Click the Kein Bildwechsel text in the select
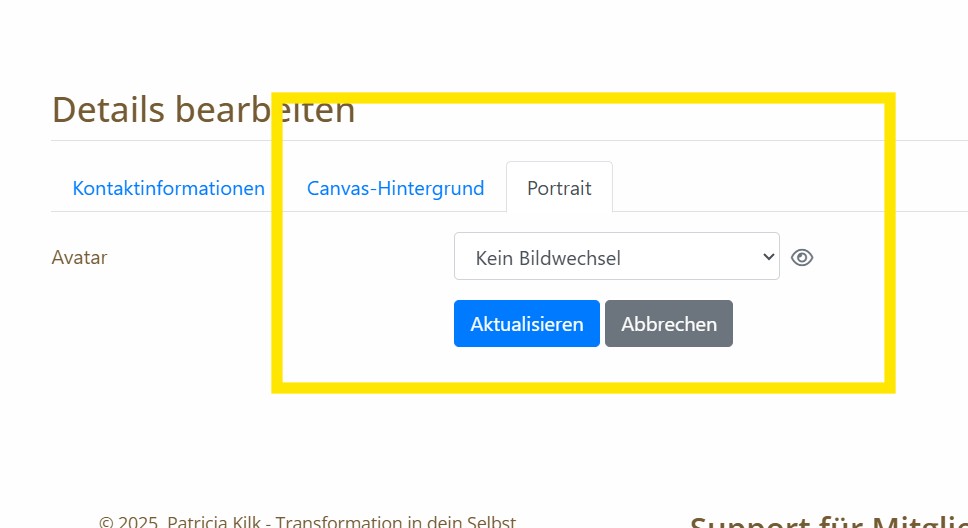 coord(548,258)
